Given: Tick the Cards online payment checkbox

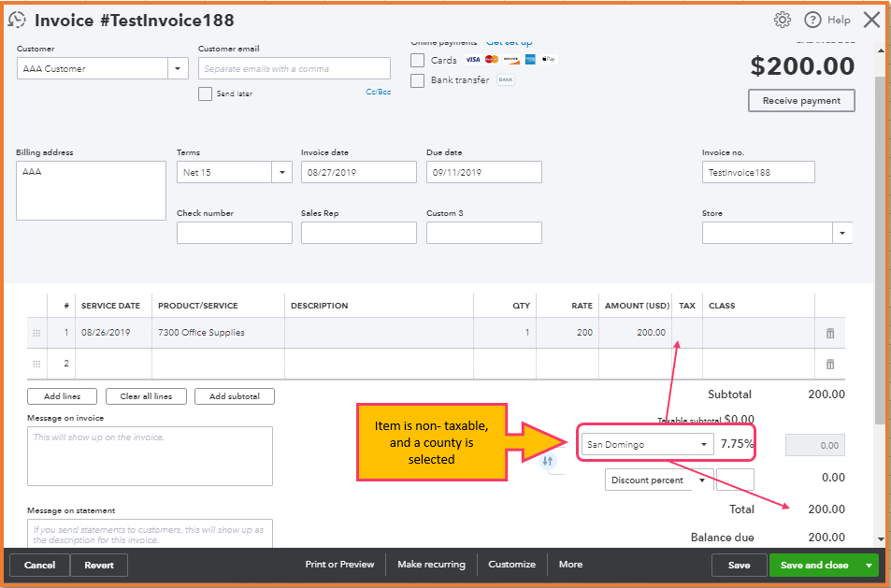Looking at the screenshot, I should coord(418,60).
